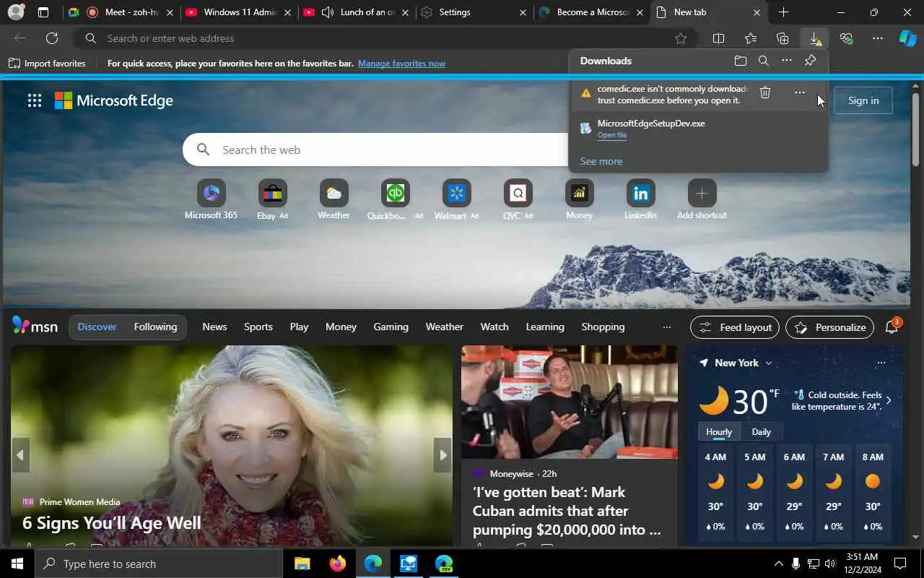Open the Gaming category
Viewport: 924px width, 578px height.
pyautogui.click(x=391, y=327)
